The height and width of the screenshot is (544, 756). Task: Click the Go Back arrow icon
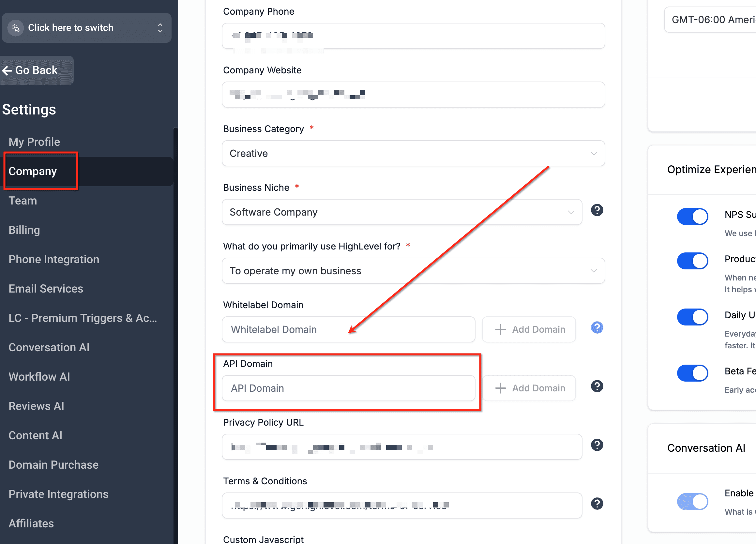click(7, 70)
